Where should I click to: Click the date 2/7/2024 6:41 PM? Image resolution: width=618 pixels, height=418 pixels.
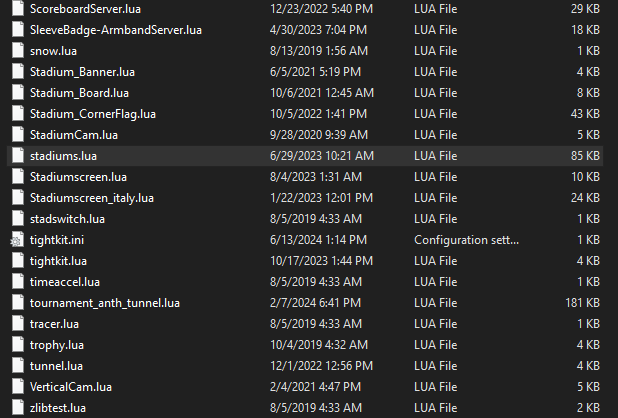[315, 303]
